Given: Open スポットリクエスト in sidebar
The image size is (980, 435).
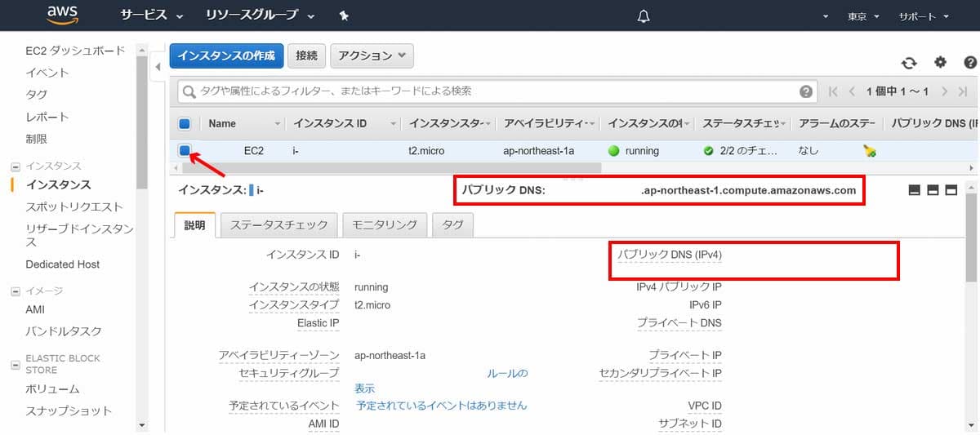Looking at the screenshot, I should click(74, 206).
